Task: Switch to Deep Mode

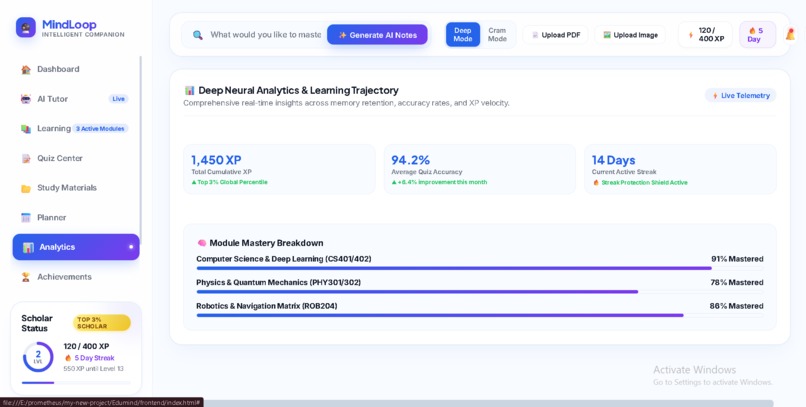Action: coord(463,34)
